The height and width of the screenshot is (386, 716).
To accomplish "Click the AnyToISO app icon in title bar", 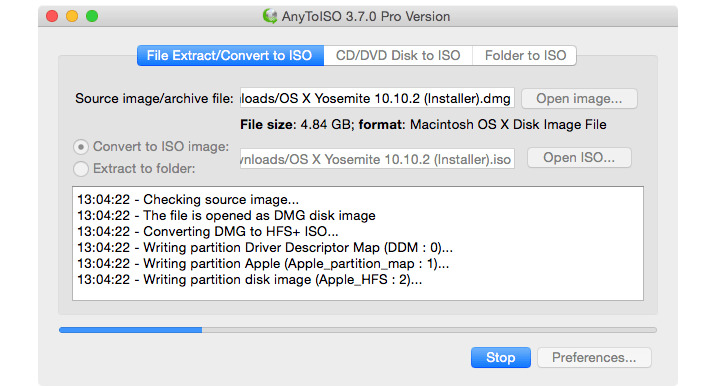I will pyautogui.click(x=270, y=16).
